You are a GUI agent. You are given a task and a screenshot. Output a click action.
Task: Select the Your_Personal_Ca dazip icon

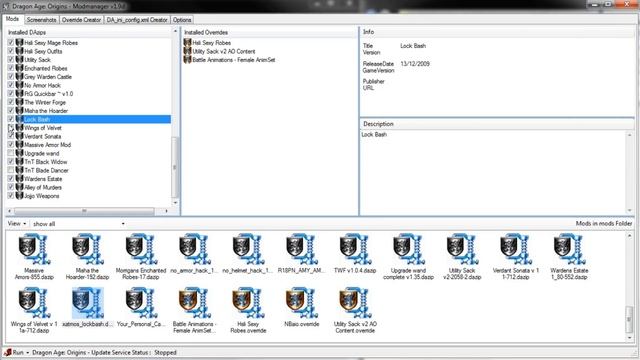tap(141, 302)
